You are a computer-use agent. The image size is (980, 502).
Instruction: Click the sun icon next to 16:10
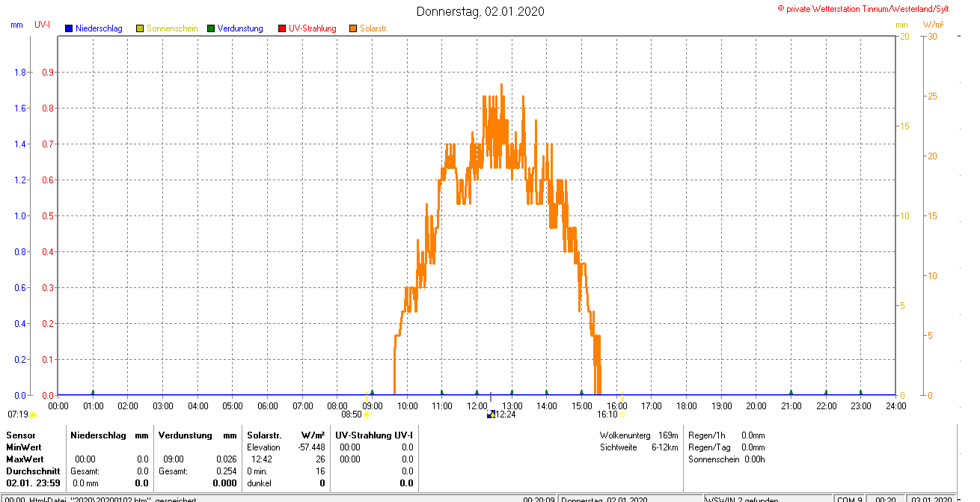click(x=622, y=414)
